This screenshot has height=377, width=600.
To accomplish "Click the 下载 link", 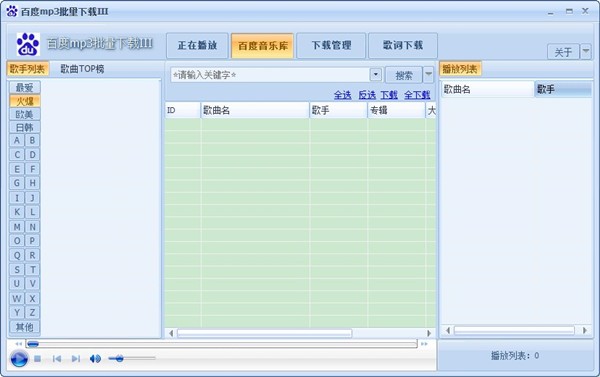I will (x=389, y=95).
